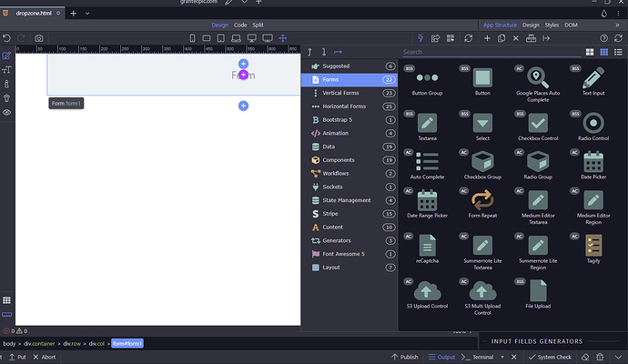The width and height of the screenshot is (628, 364).
Task: Open the Horizontal Forms category
Action: 349,106
